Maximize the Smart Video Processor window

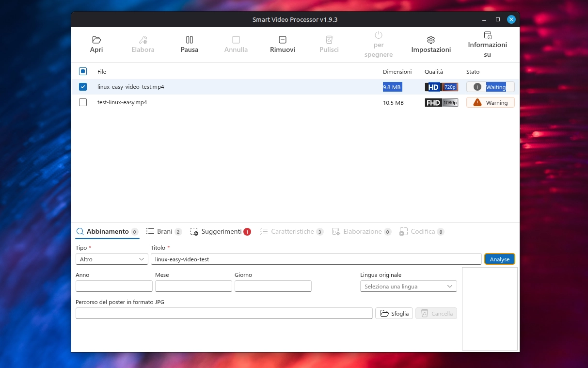pyautogui.click(x=498, y=19)
